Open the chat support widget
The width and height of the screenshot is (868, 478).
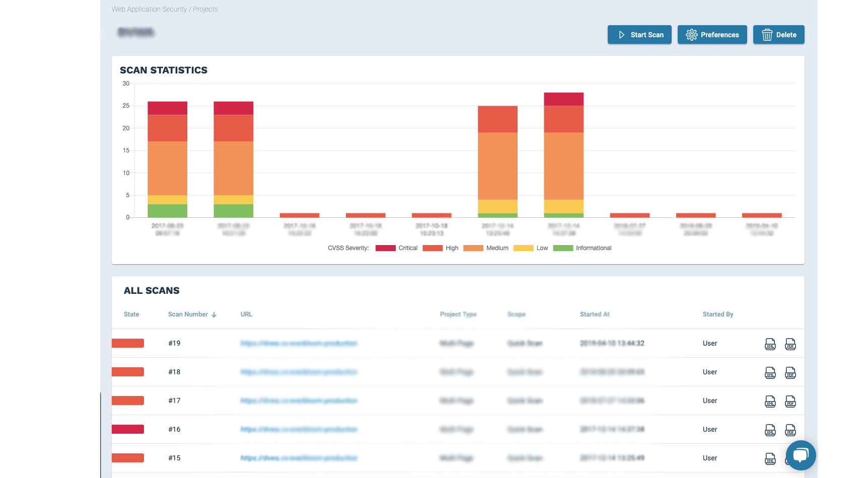coord(801,455)
